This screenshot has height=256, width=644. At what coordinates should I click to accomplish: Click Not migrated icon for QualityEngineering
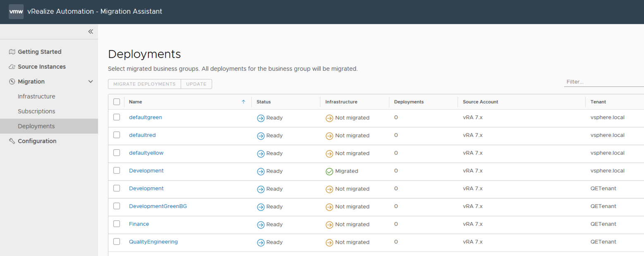pyautogui.click(x=329, y=242)
